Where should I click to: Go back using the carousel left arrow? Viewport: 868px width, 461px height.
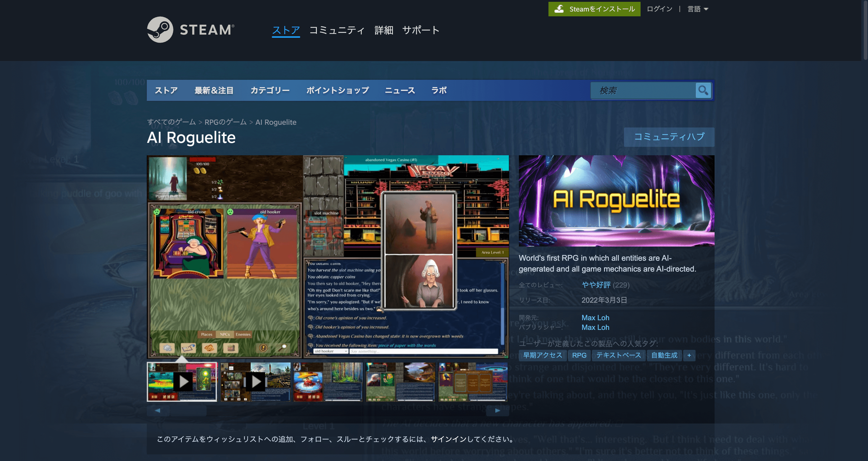[x=158, y=410]
